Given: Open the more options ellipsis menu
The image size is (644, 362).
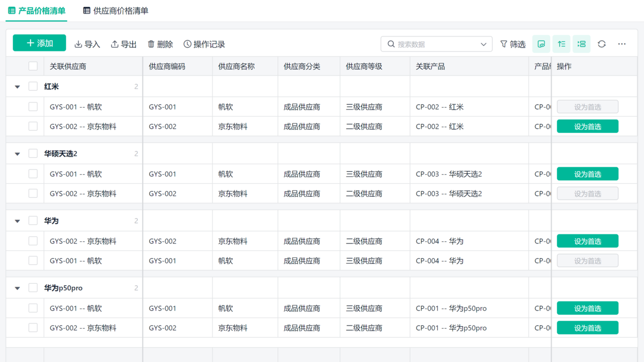Looking at the screenshot, I should tap(621, 44).
